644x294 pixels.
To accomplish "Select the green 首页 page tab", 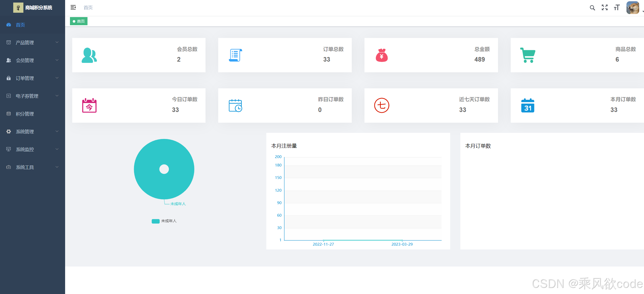I will 79,21.
